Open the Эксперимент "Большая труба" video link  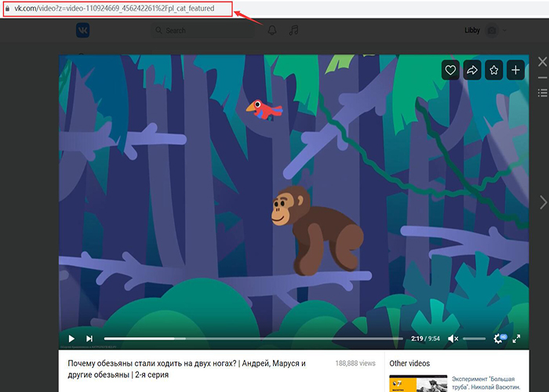tap(486, 383)
